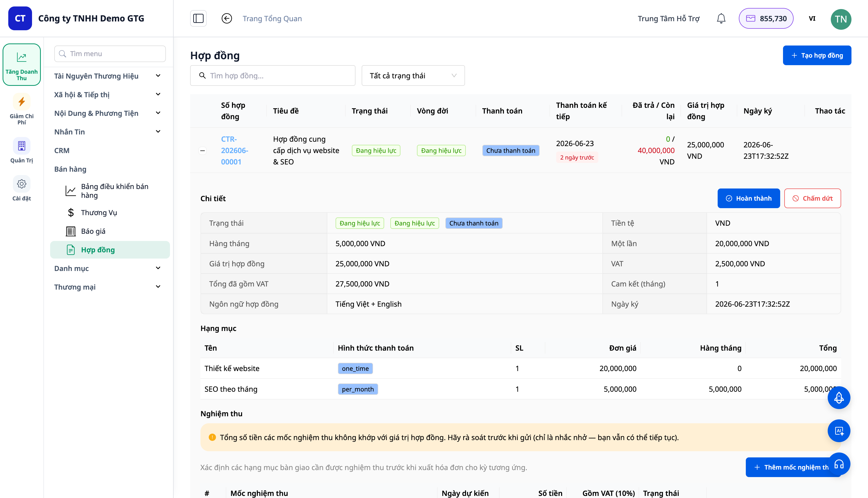Click the 2 ngày trước overdue tag
Viewport: 868px width, 498px height.
click(x=577, y=157)
